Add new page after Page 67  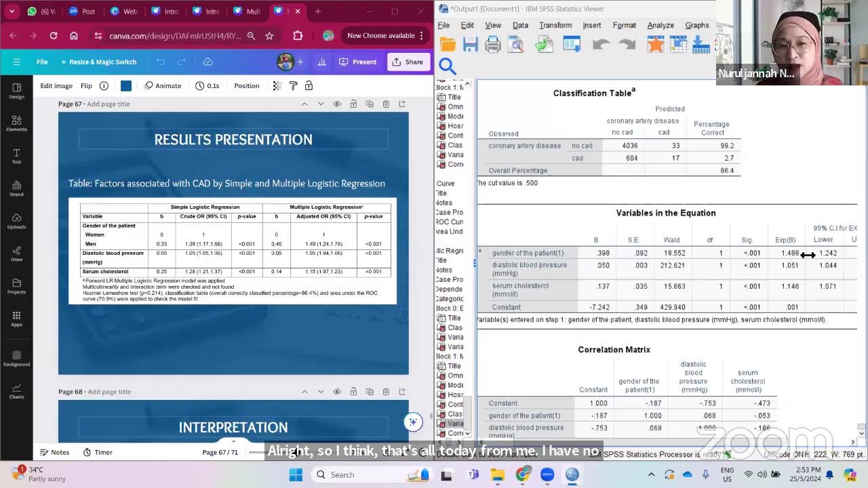click(x=402, y=104)
